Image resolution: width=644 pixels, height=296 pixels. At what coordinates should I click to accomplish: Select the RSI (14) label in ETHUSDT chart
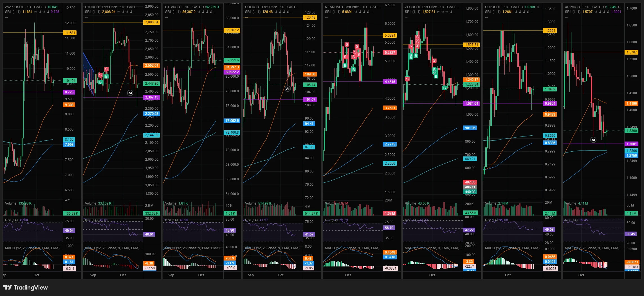[91, 220]
